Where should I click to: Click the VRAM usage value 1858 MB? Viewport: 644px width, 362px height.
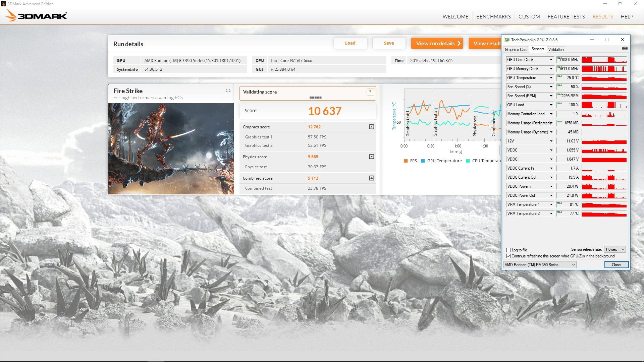pos(571,123)
